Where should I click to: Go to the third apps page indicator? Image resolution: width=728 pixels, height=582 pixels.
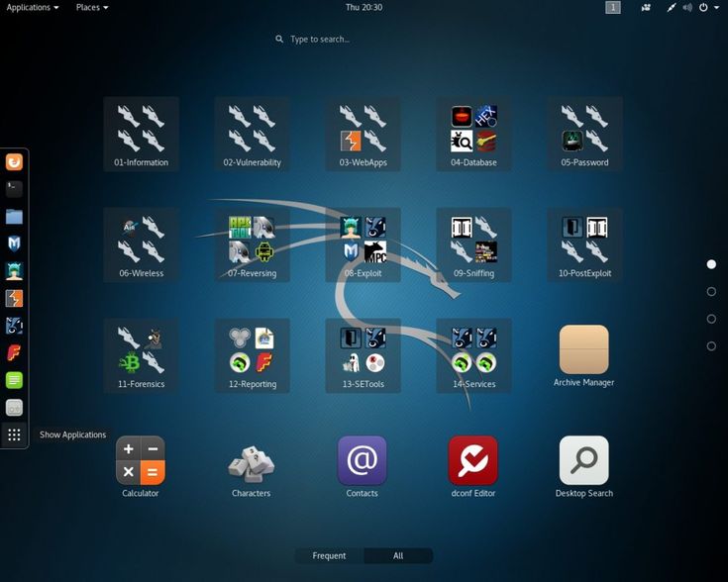[x=711, y=319]
